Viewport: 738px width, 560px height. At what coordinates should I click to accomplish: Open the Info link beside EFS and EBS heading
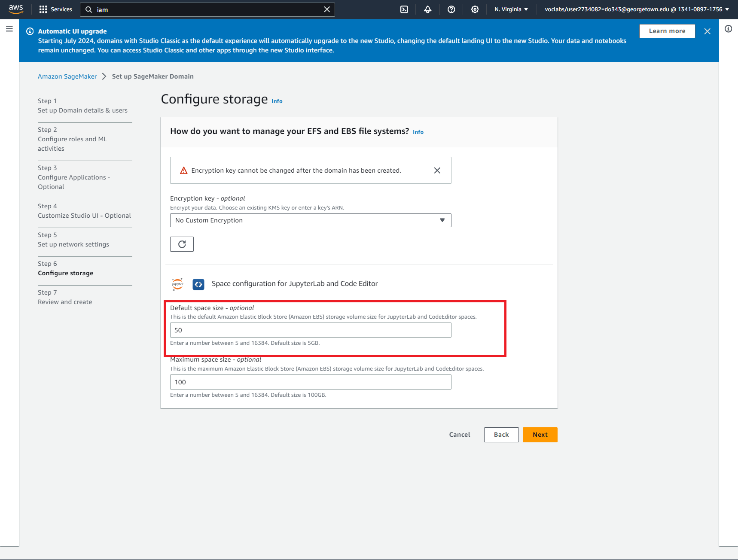(x=418, y=132)
